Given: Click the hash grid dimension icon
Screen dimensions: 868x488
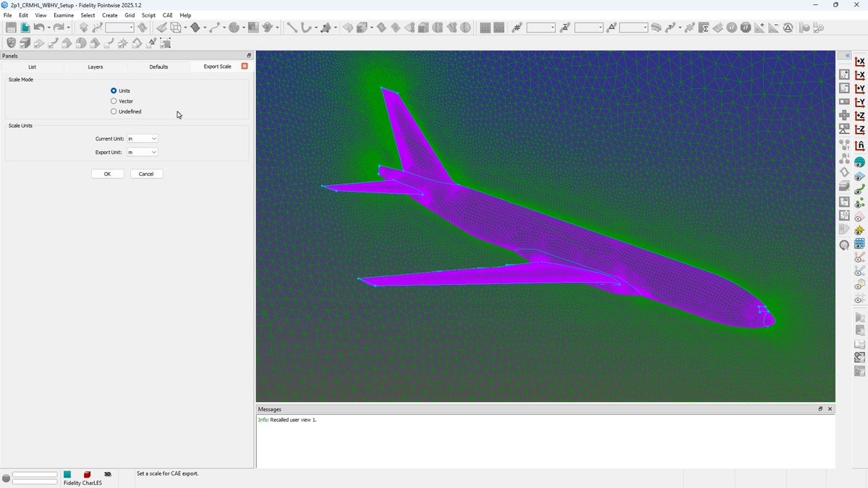Looking at the screenshot, I should 516,27.
